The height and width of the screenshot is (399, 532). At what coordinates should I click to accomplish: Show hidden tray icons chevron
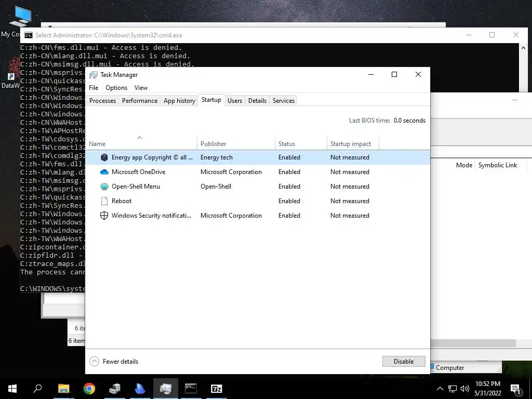point(440,389)
